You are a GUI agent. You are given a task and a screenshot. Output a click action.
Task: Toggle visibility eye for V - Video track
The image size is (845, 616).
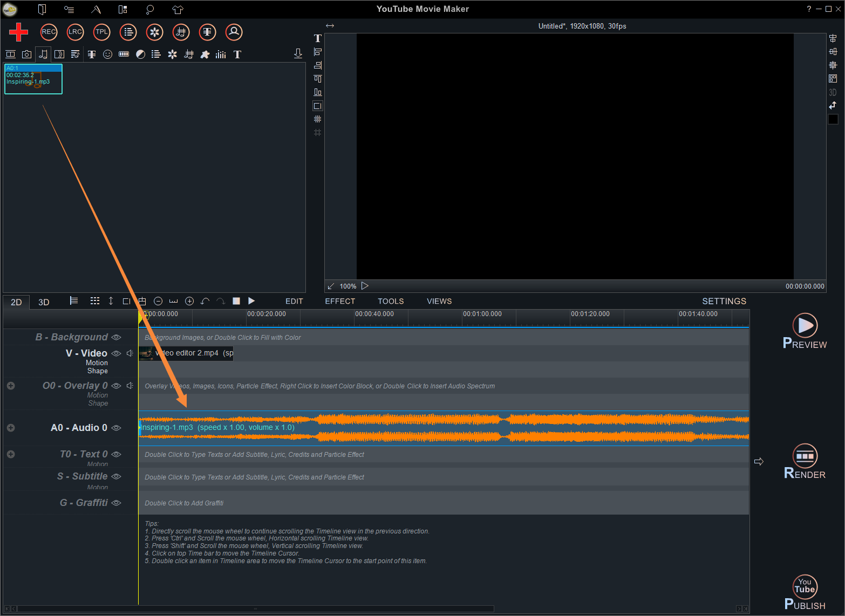[x=116, y=353]
